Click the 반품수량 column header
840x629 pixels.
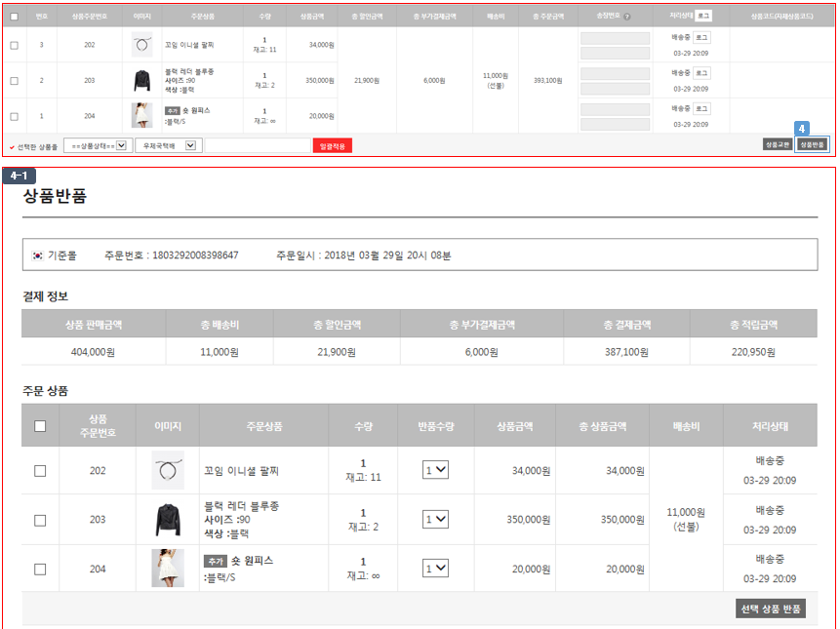(x=436, y=427)
